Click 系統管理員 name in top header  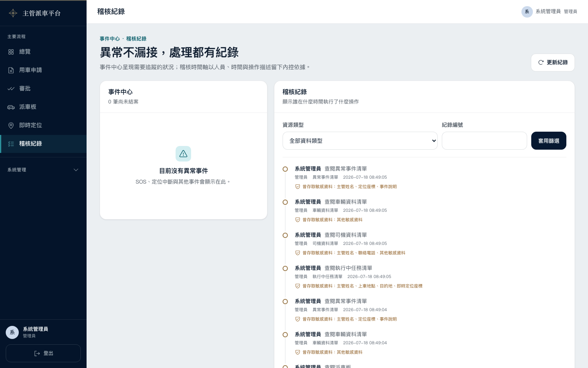pos(548,11)
